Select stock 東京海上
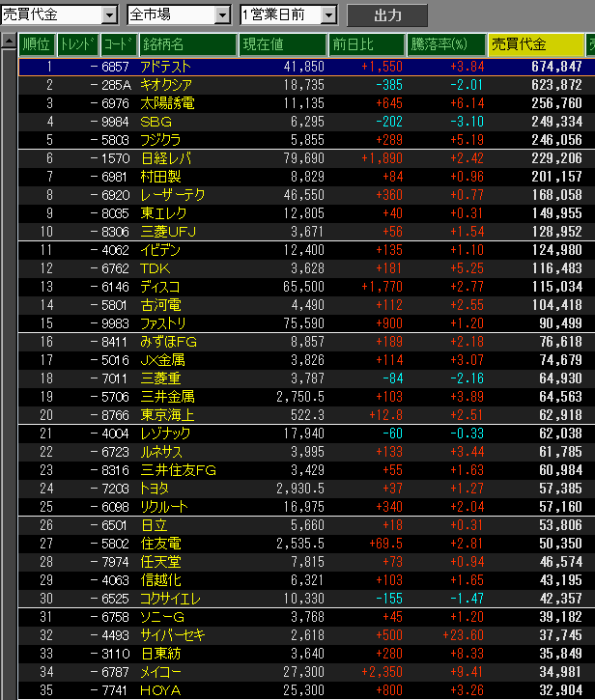This screenshot has height=700, width=595. coord(167,415)
